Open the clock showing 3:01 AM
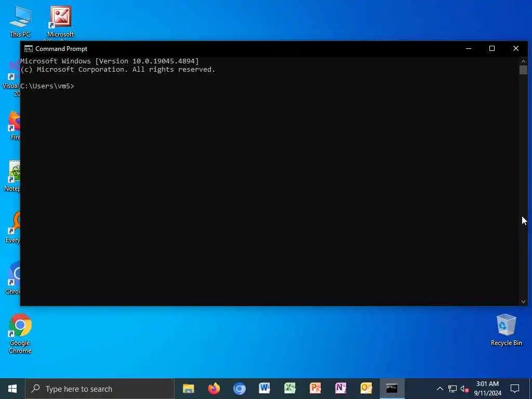This screenshot has width=532, height=399. coord(487,389)
